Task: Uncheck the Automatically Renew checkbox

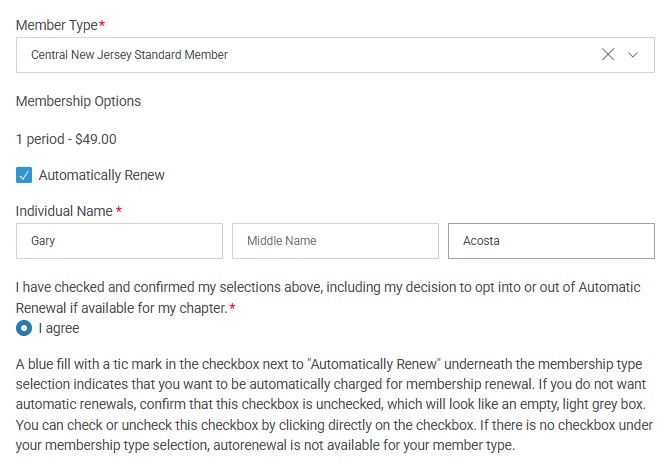Action: (x=25, y=175)
